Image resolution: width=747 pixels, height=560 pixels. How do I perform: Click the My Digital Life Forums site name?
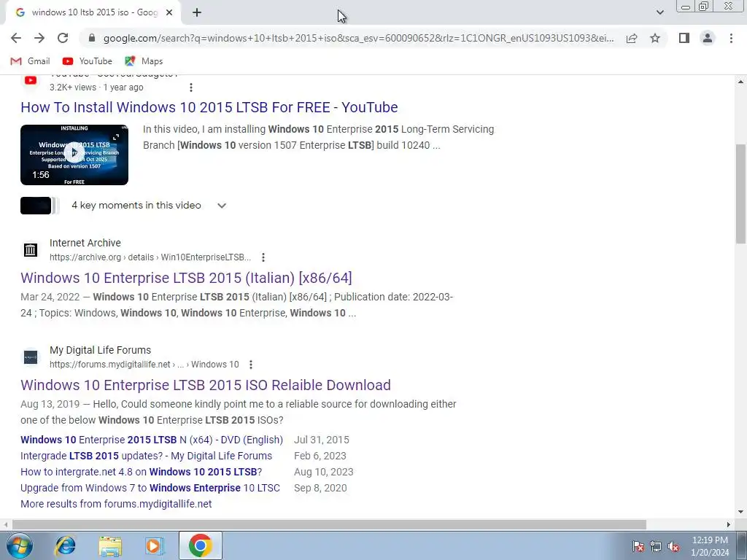point(101,350)
